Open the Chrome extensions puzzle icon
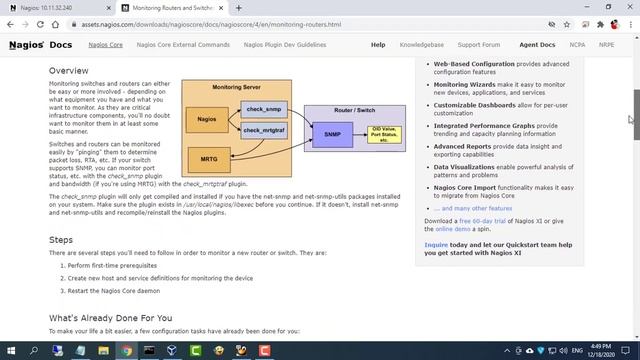The height and width of the screenshot is (360, 640). coord(600,24)
